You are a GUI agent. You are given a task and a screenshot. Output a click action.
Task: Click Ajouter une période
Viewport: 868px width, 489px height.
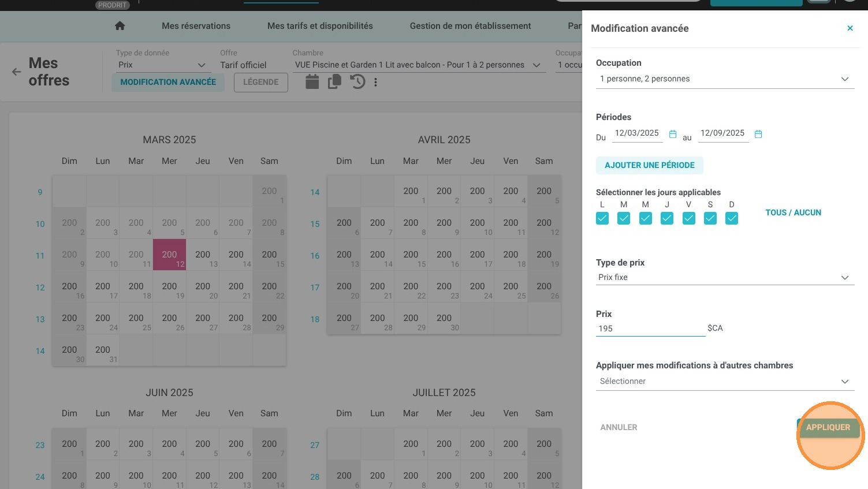point(650,165)
